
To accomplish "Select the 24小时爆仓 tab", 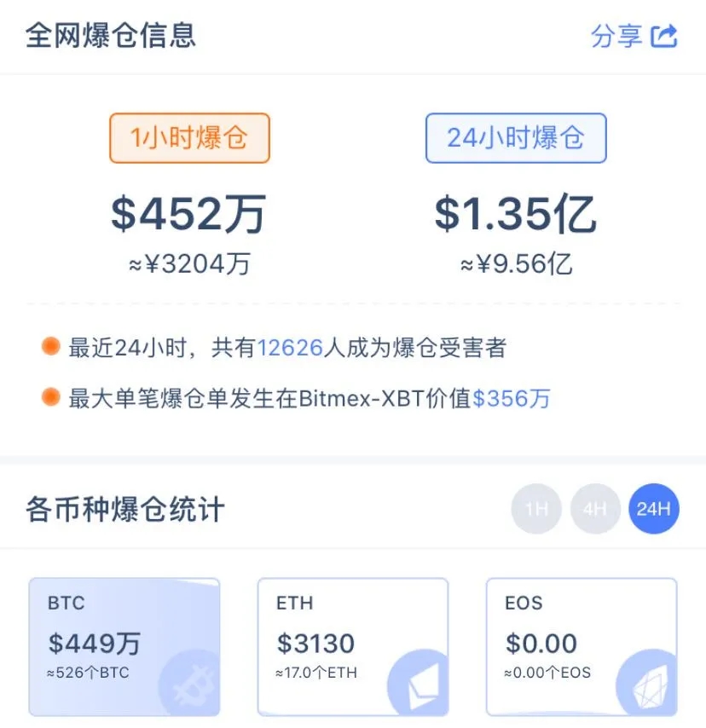I will 516,138.
